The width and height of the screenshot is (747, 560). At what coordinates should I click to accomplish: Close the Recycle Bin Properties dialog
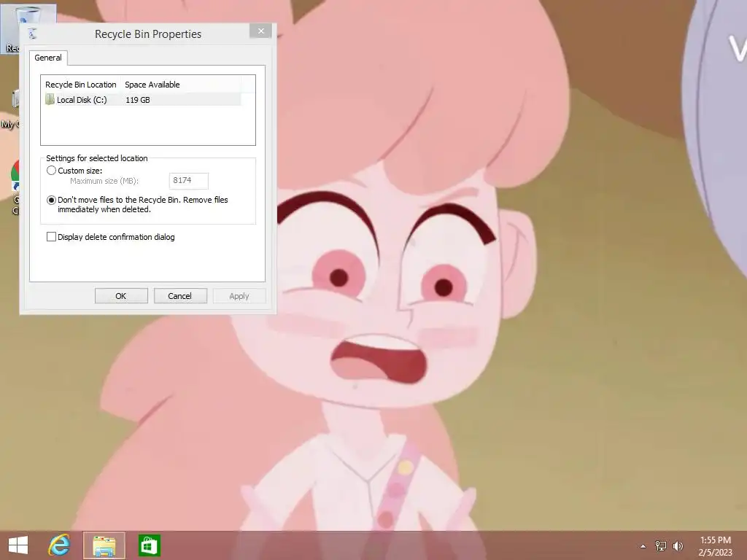pyautogui.click(x=260, y=31)
